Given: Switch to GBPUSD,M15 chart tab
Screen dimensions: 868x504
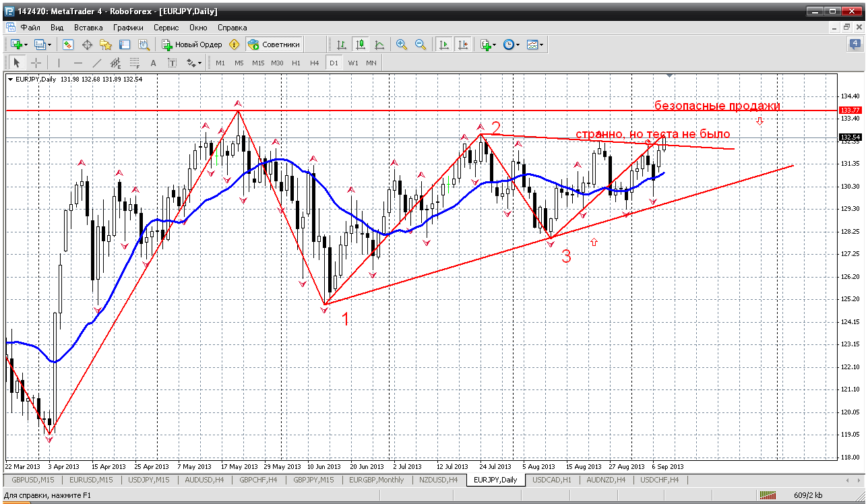Looking at the screenshot, I should [x=32, y=480].
